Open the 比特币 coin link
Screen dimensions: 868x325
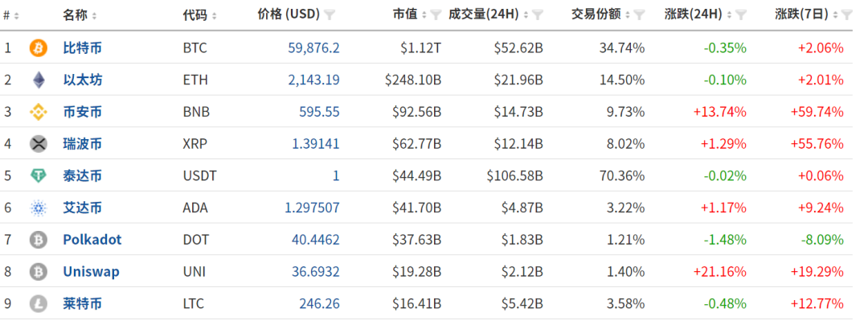(82, 48)
